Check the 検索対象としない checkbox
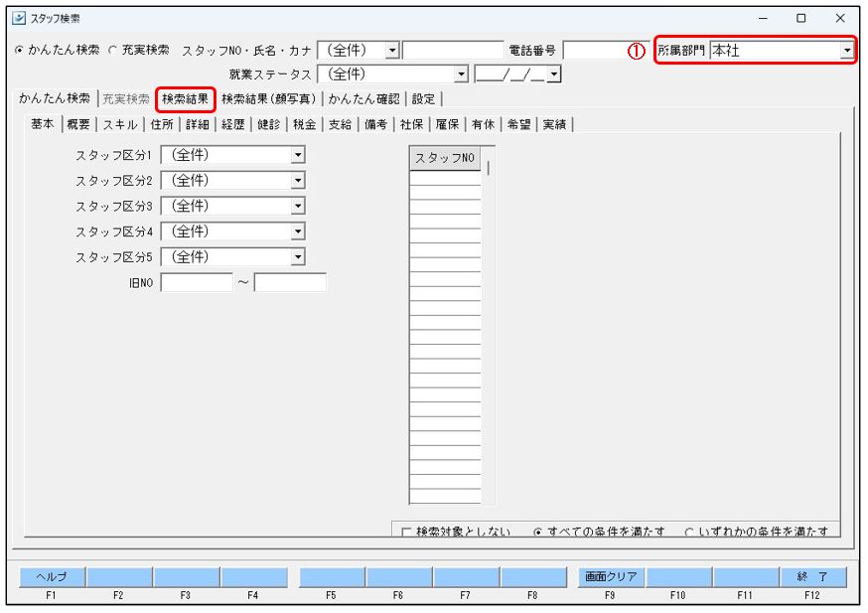The image size is (868, 613). pyautogui.click(x=406, y=533)
